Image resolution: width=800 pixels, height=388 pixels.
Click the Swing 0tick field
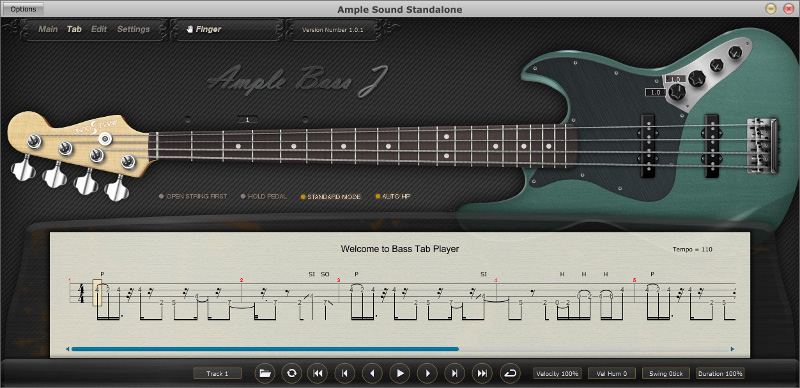pos(666,373)
